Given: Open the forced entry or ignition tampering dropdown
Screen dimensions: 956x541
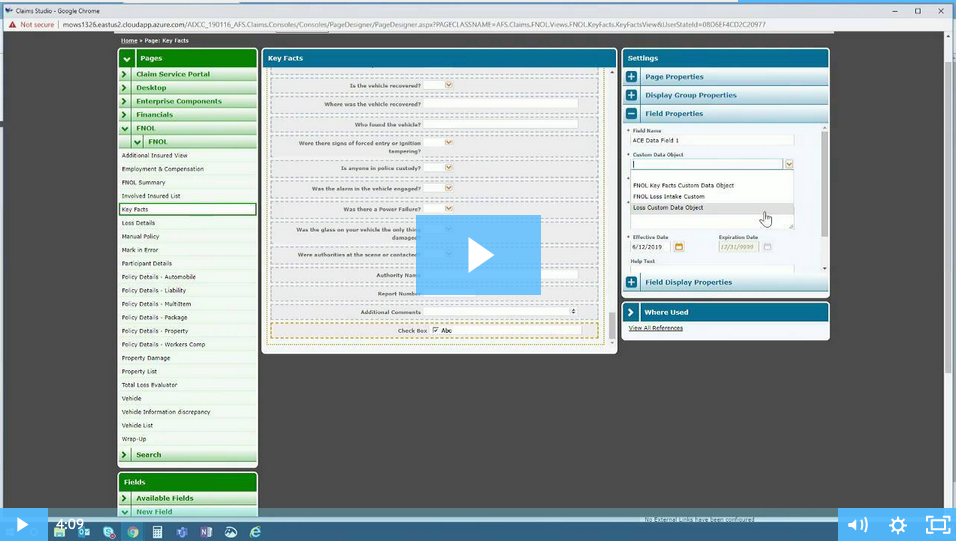Looking at the screenshot, I should (x=449, y=142).
